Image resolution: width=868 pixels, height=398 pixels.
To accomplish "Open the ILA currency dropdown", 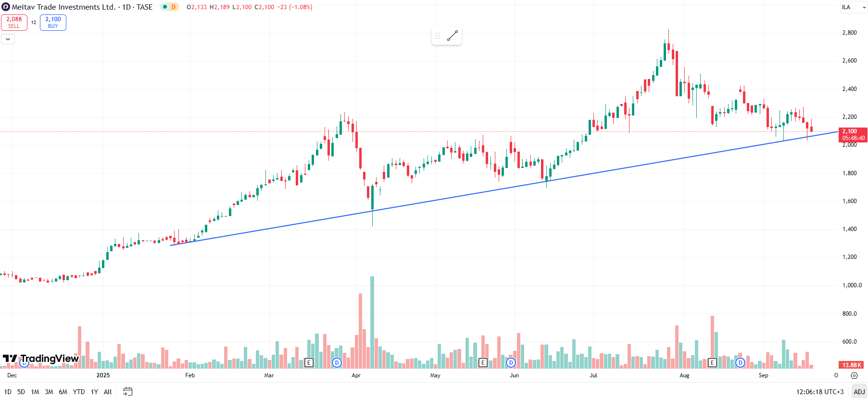I will [x=854, y=7].
